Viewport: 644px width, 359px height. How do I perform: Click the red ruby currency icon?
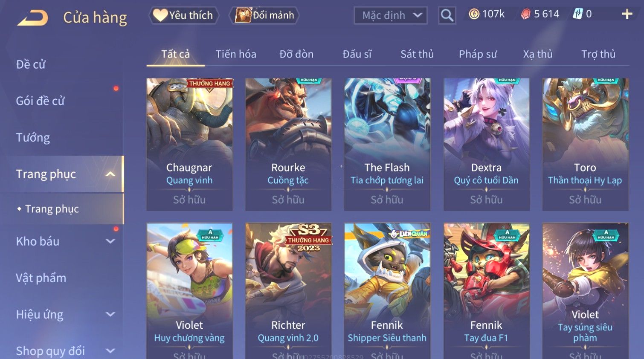pos(526,14)
